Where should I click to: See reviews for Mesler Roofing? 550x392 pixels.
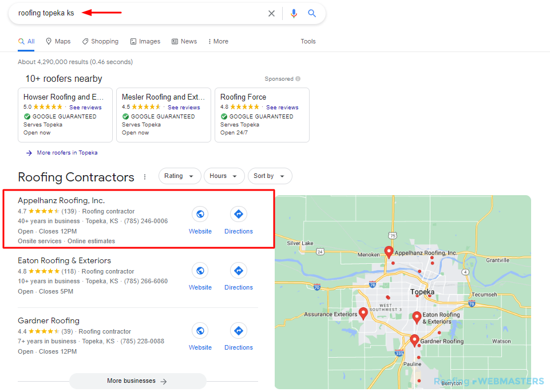(x=184, y=107)
